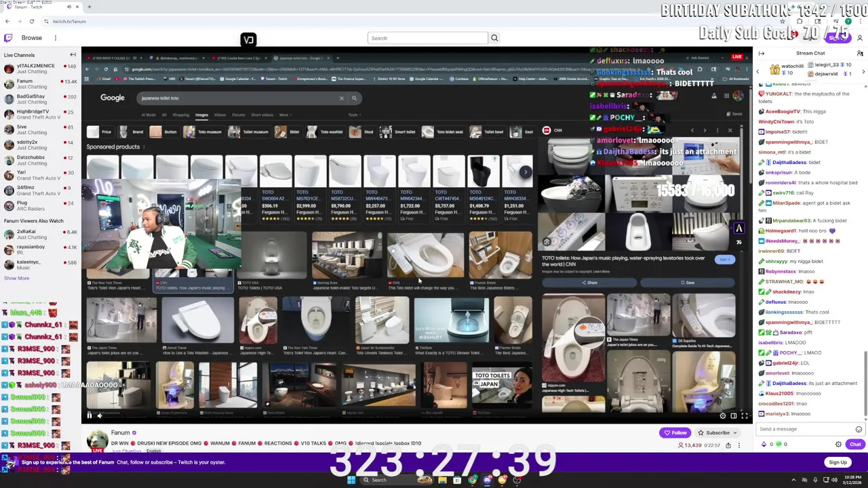This screenshot has height=488, width=868.
Task: Open the Windows Start menu
Action: pos(351,480)
